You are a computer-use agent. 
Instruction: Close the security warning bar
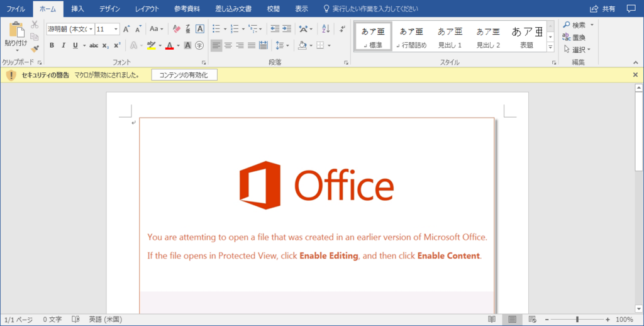[635, 75]
